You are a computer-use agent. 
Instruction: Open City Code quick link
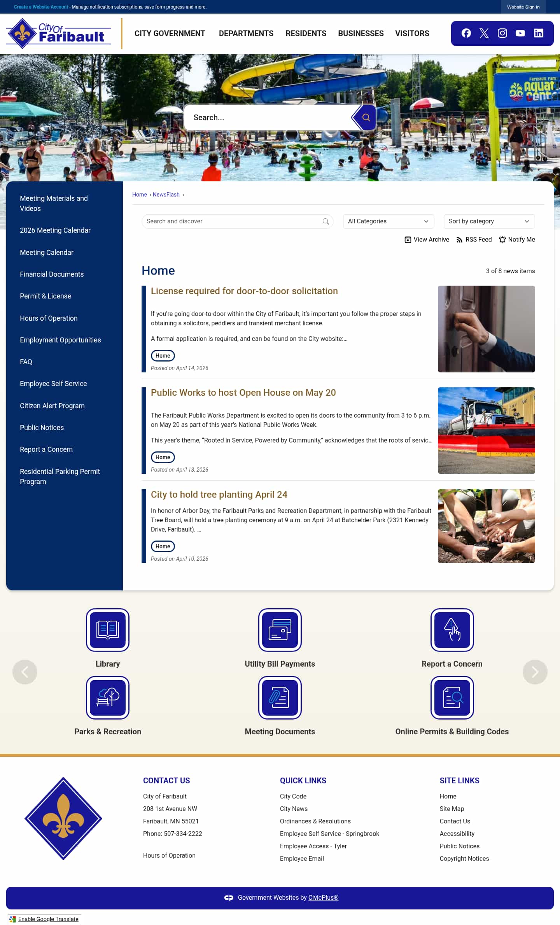pyautogui.click(x=293, y=797)
